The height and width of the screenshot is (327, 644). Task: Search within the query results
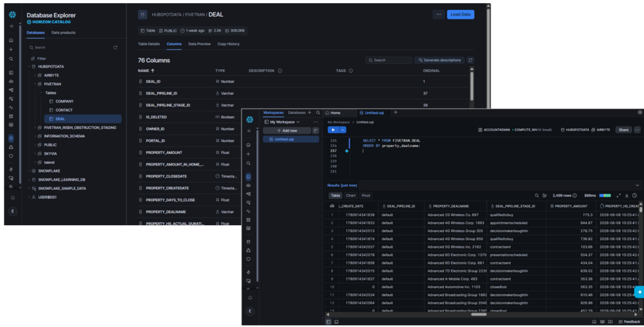(536, 196)
